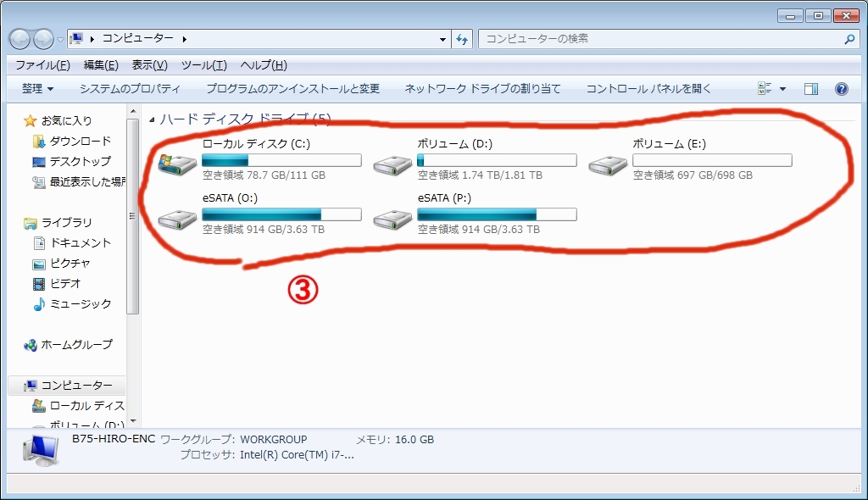The width and height of the screenshot is (868, 500).
Task: Click the ボリューム (E:) drive icon
Action: (608, 165)
